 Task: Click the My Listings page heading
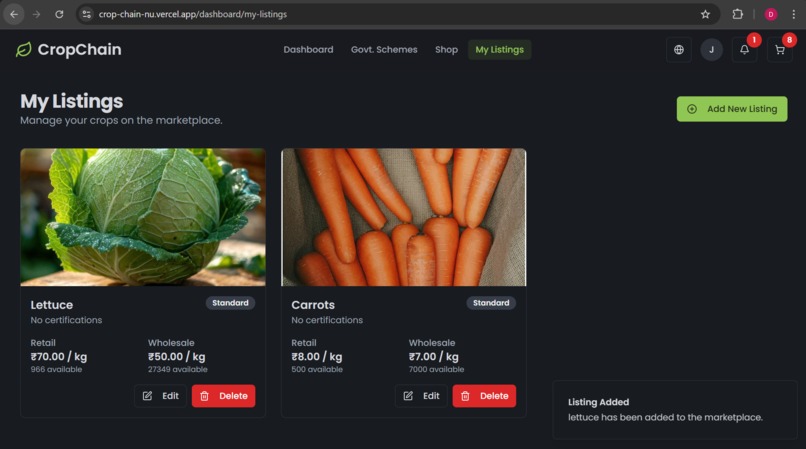pyautogui.click(x=71, y=101)
